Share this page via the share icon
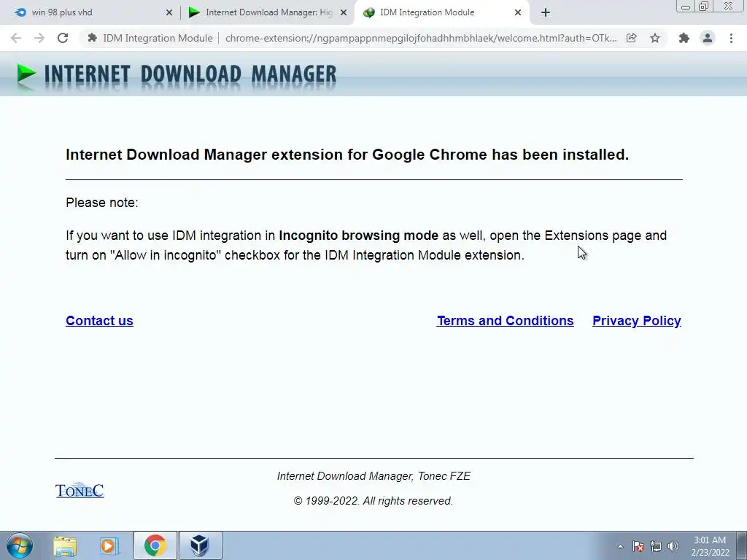This screenshot has height=560, width=747. point(632,38)
